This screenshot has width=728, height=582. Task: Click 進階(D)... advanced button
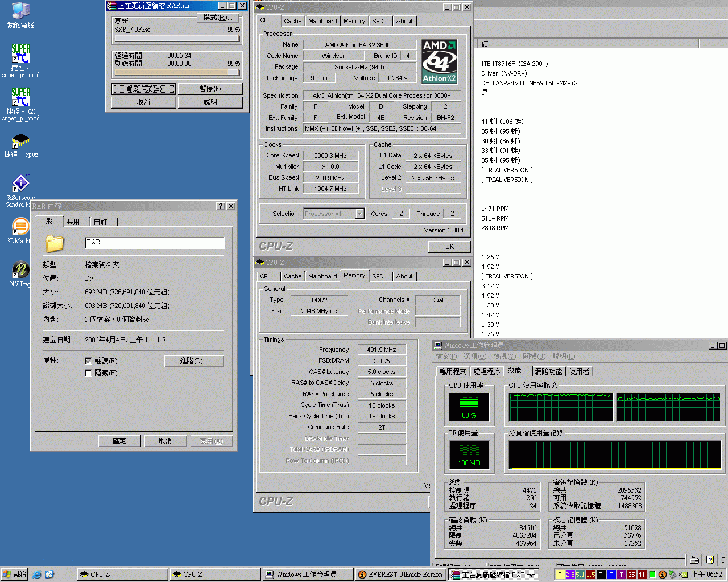pos(194,361)
